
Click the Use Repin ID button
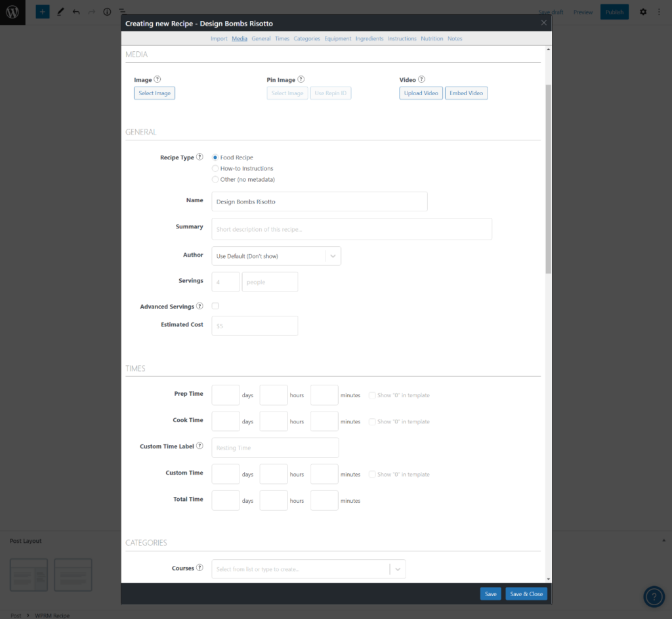click(x=331, y=93)
